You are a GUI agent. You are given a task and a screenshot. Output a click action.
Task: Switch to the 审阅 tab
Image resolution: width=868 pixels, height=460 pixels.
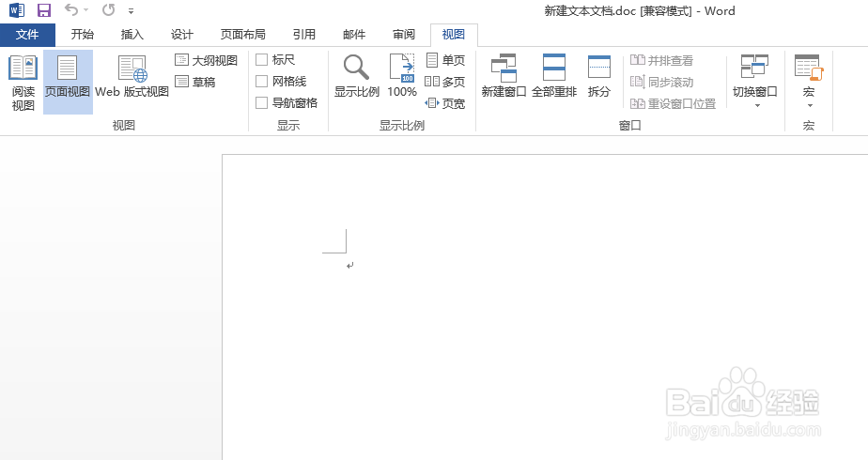pyautogui.click(x=404, y=35)
